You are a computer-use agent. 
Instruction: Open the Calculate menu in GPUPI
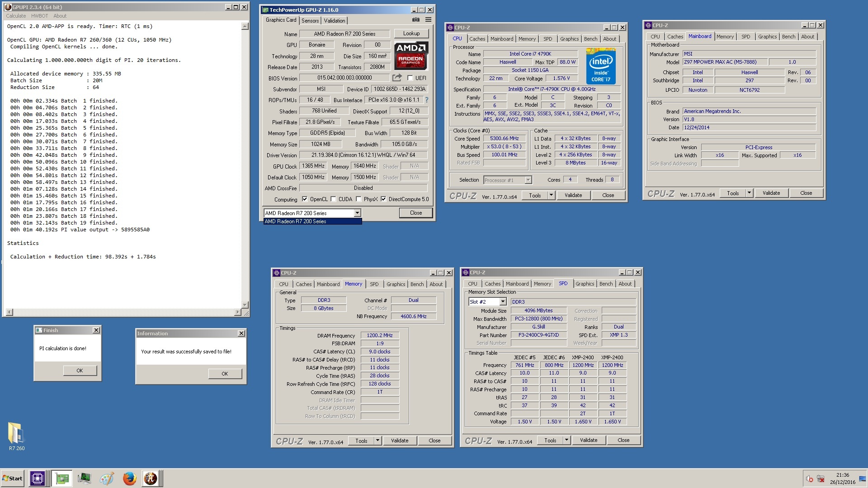[x=16, y=16]
